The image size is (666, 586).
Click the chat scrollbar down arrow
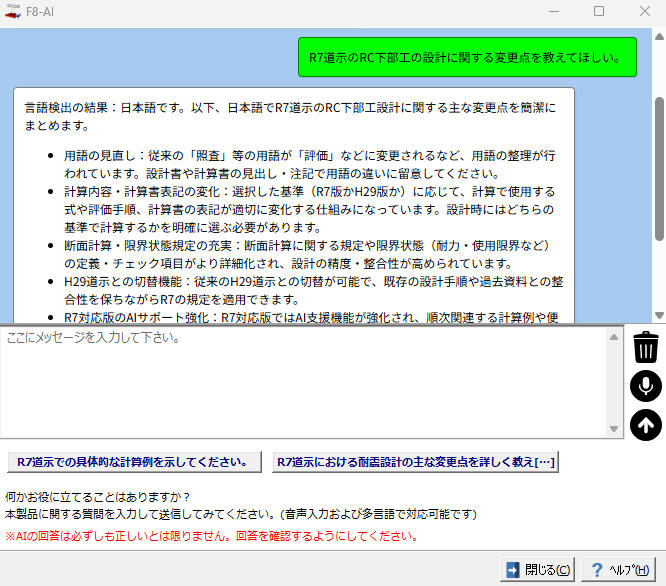pos(659,316)
